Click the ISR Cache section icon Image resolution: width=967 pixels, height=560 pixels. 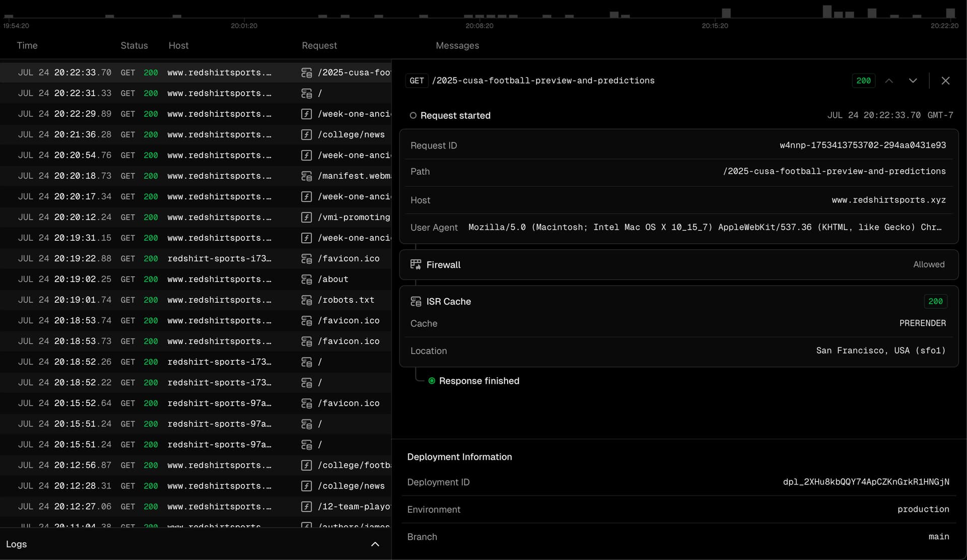(x=416, y=301)
